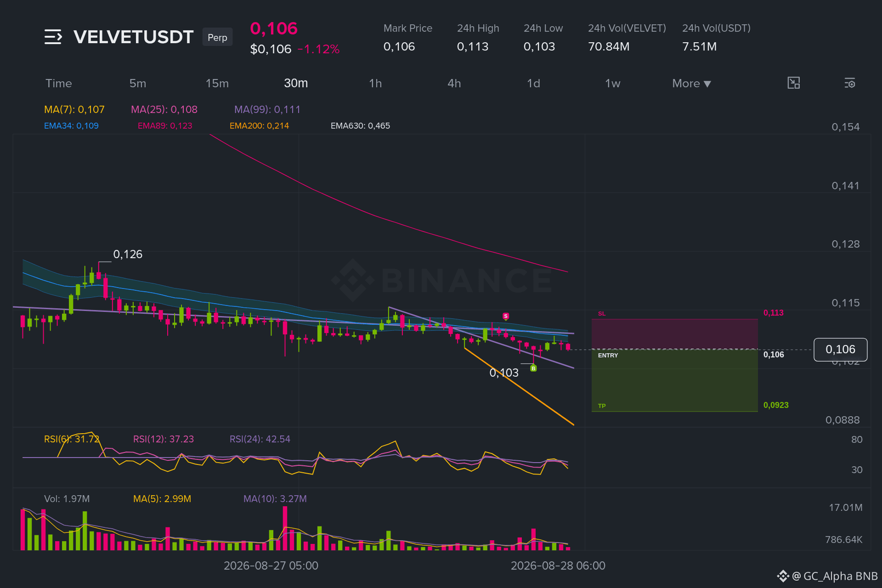Click the 24h Vol(VELVET) value 70.84M

pyautogui.click(x=609, y=47)
